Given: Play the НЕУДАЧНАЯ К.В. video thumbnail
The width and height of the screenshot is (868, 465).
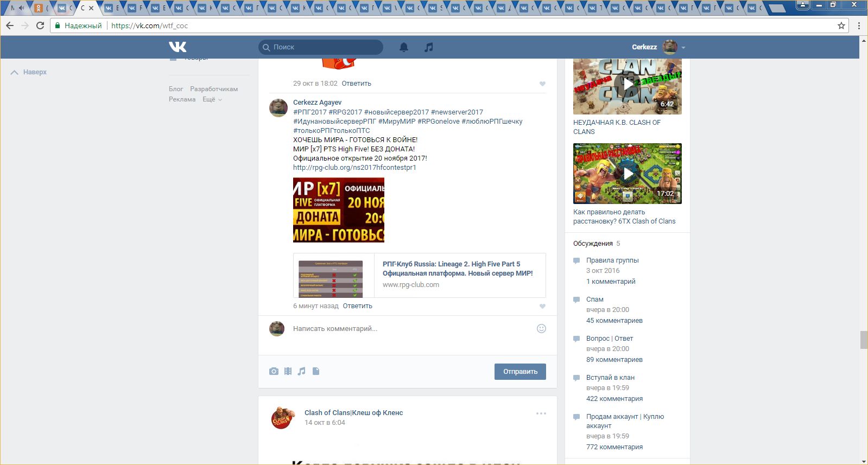Looking at the screenshot, I should pos(628,84).
